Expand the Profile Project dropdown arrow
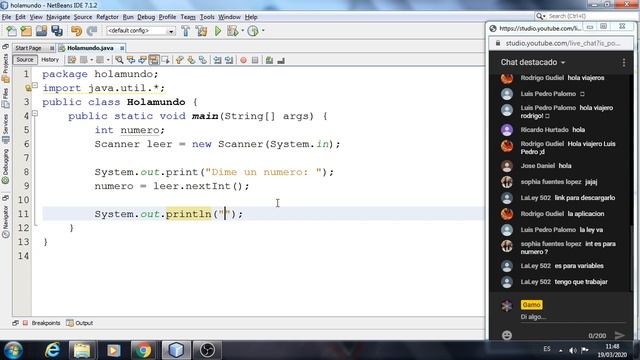 (x=263, y=31)
